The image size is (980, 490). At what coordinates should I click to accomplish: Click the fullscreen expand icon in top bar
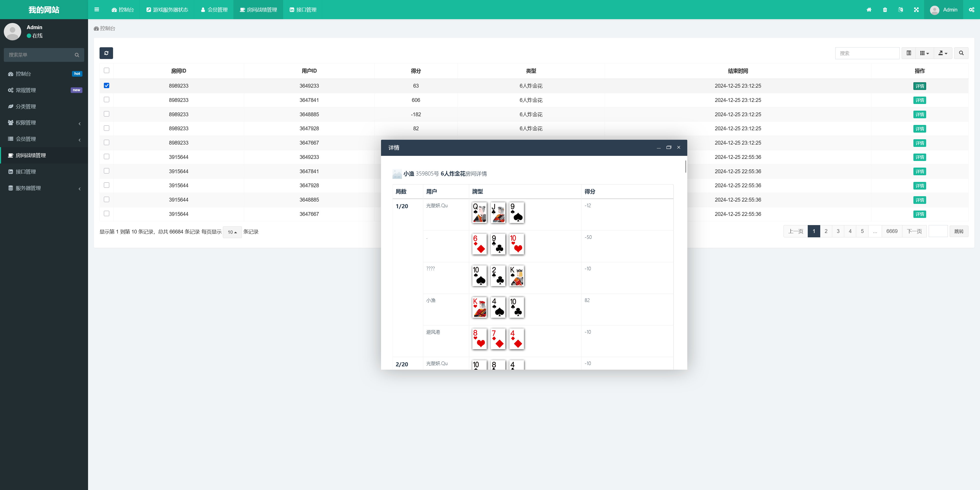916,10
